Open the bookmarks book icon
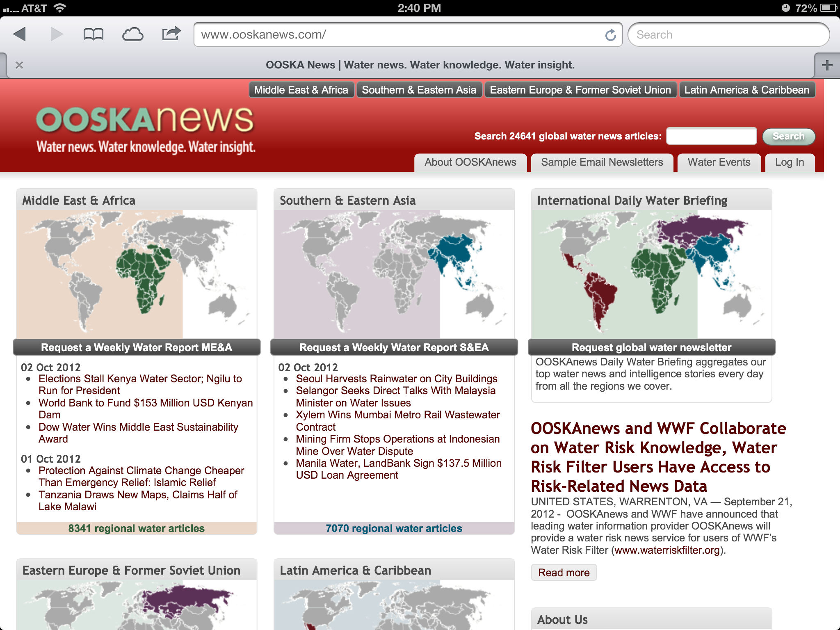Screen dimensions: 840x630 coord(93,34)
